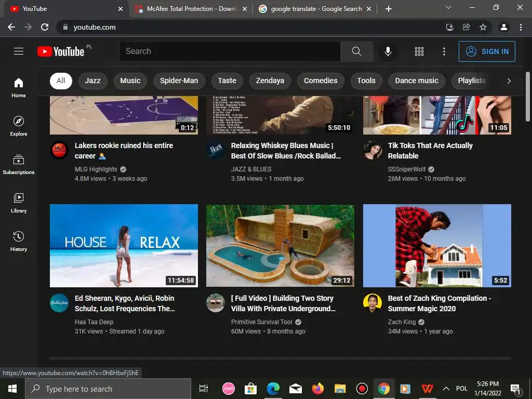
Task: Switch to google translate search tab
Action: [x=315, y=9]
